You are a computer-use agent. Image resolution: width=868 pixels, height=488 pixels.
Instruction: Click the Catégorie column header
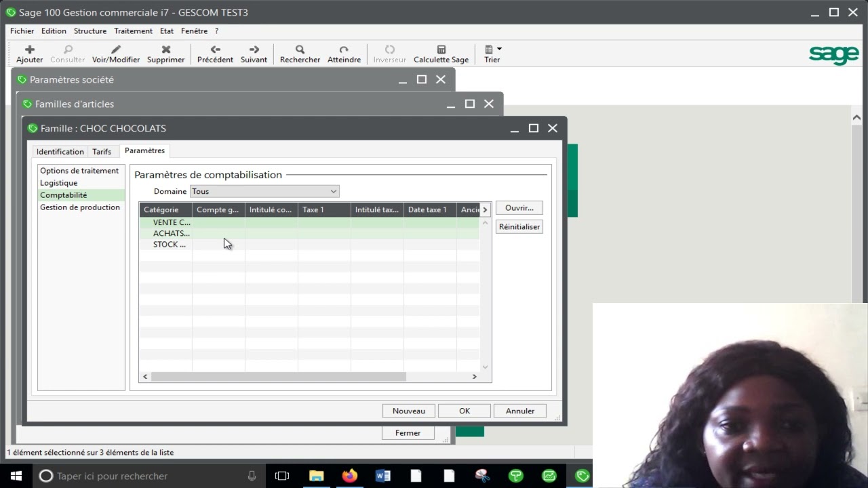[x=165, y=209]
